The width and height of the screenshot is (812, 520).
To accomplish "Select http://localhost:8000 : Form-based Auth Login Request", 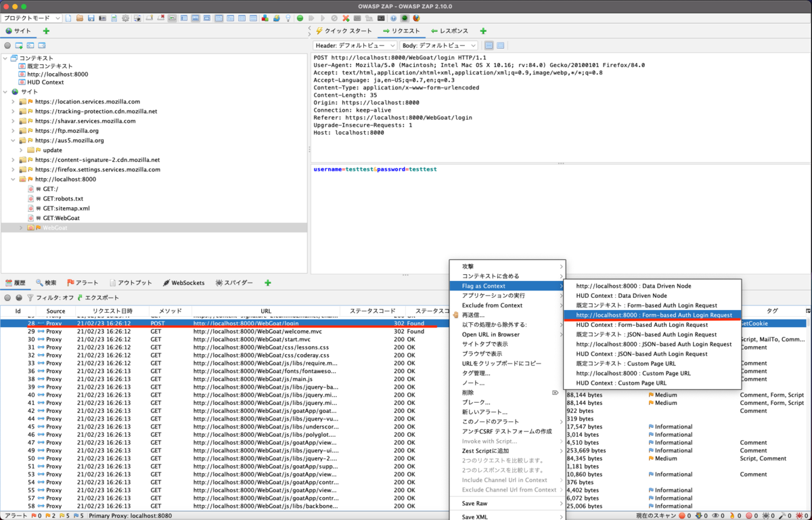I will coord(652,315).
